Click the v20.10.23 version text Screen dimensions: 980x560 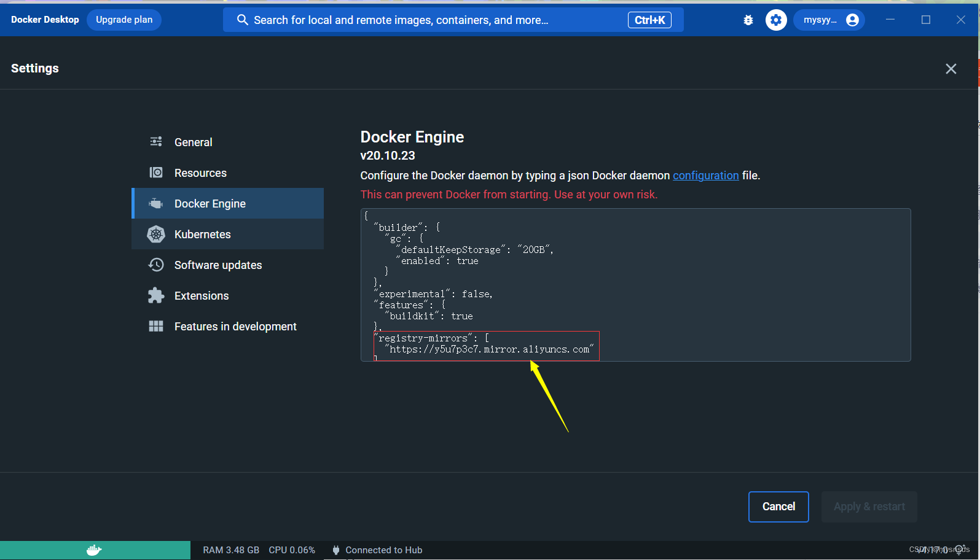pos(388,156)
